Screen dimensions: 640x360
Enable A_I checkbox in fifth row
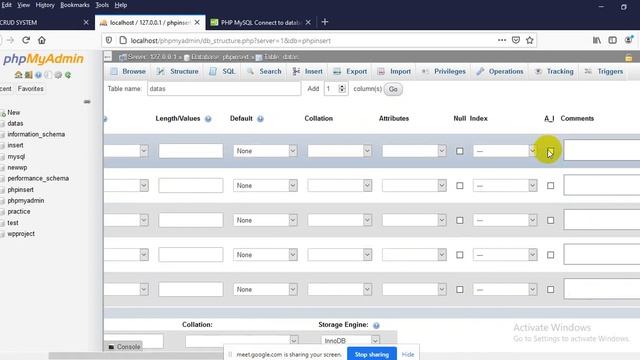click(x=551, y=290)
